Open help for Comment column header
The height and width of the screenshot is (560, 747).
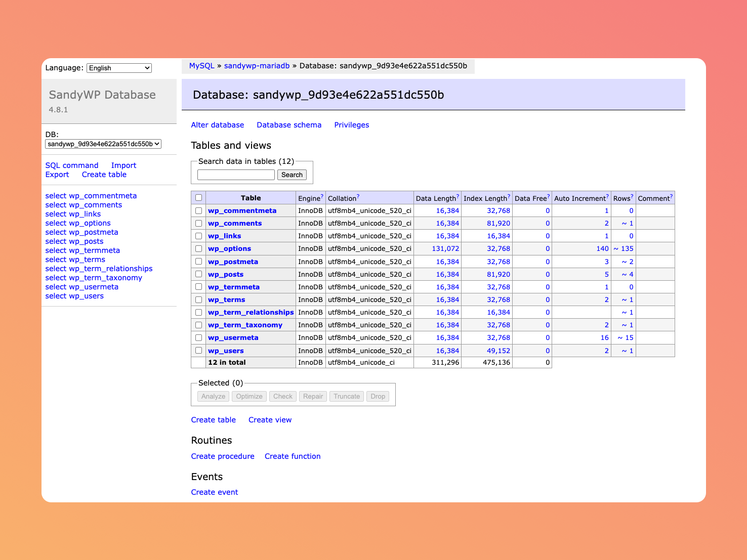click(x=671, y=196)
